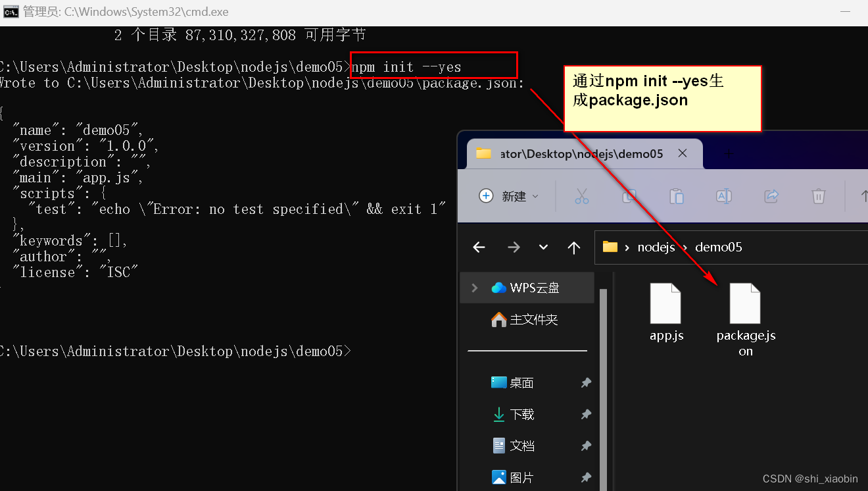Go back with the Explorer back arrow

point(479,247)
